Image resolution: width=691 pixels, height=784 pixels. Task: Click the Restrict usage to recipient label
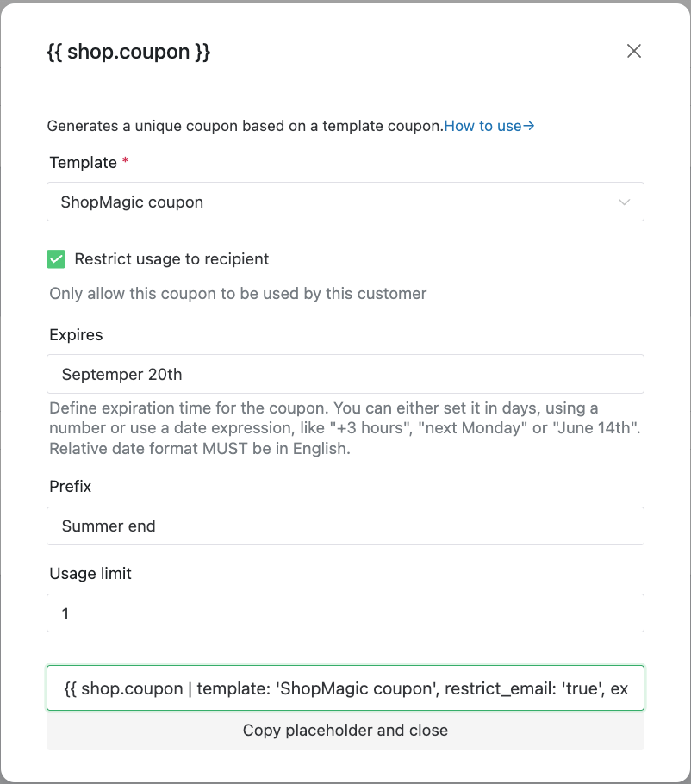coord(171,259)
